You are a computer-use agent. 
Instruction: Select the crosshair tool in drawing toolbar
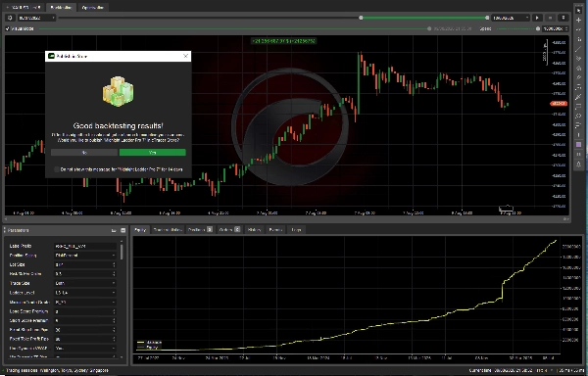click(578, 21)
